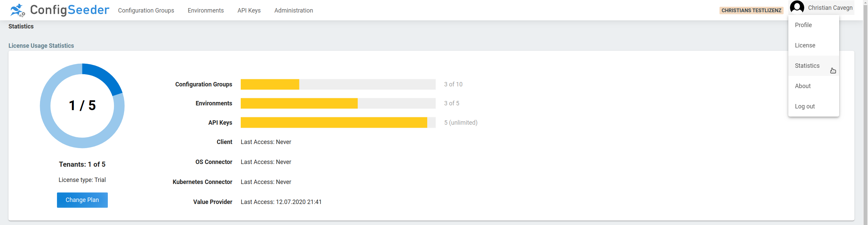This screenshot has width=868, height=225.
Task: Click the Change Plan button
Action: 82,200
